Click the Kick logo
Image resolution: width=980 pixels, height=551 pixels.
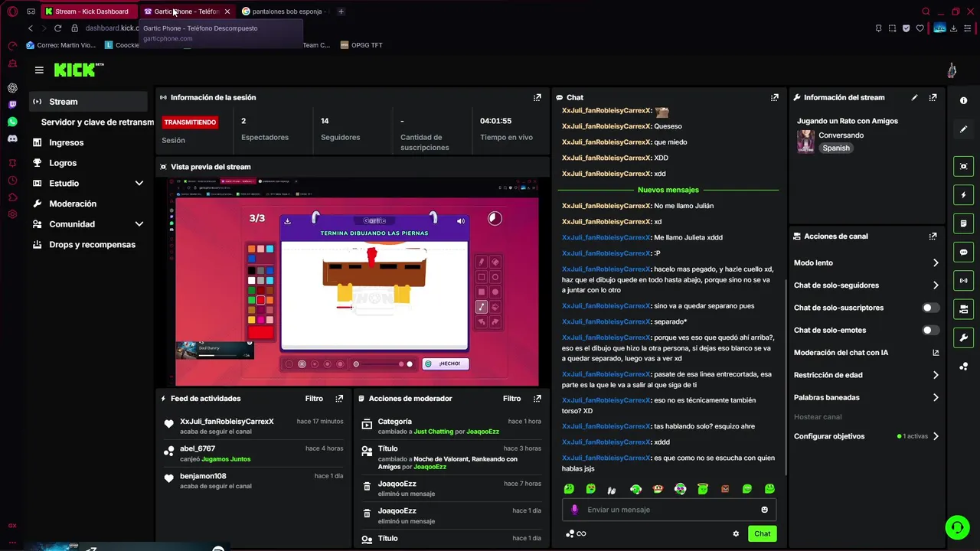(78, 70)
